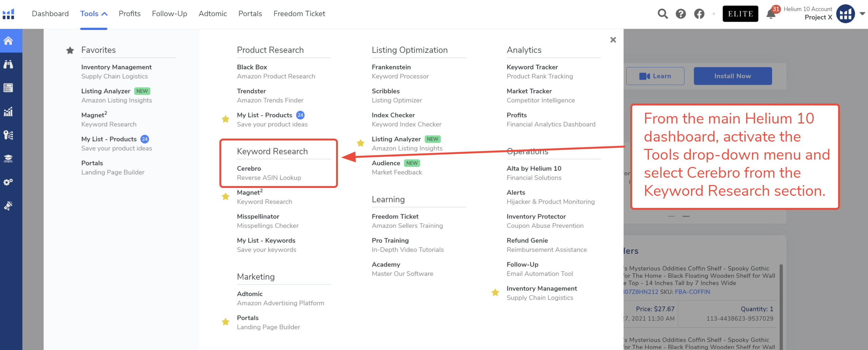Click the Install Now button
The height and width of the screenshot is (350, 868).
pyautogui.click(x=732, y=76)
